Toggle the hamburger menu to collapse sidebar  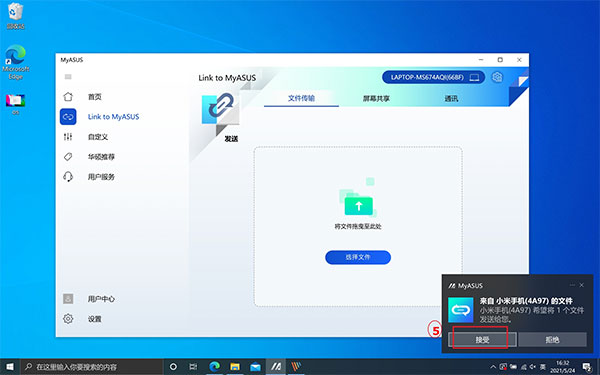point(68,77)
